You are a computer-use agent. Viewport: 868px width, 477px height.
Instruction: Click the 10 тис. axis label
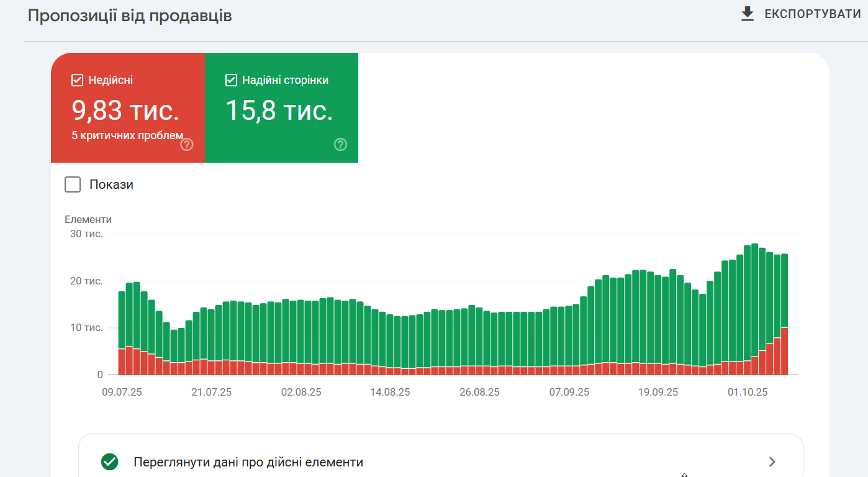[x=86, y=327]
